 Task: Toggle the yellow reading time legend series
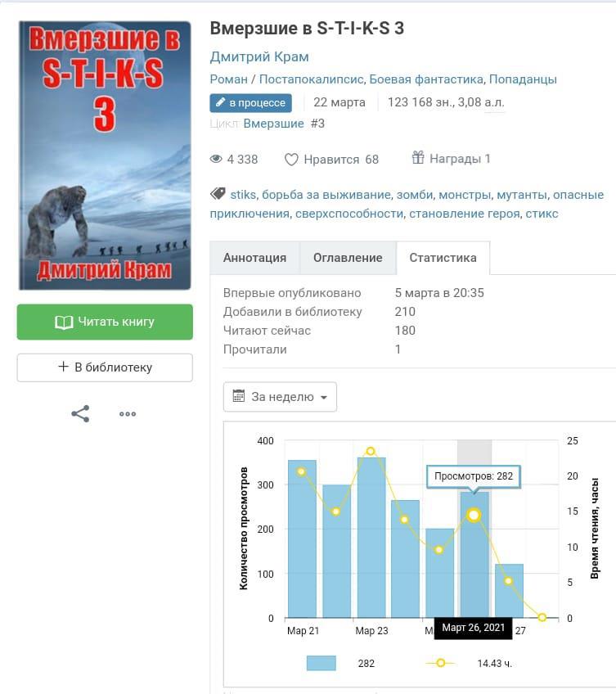pos(441,663)
